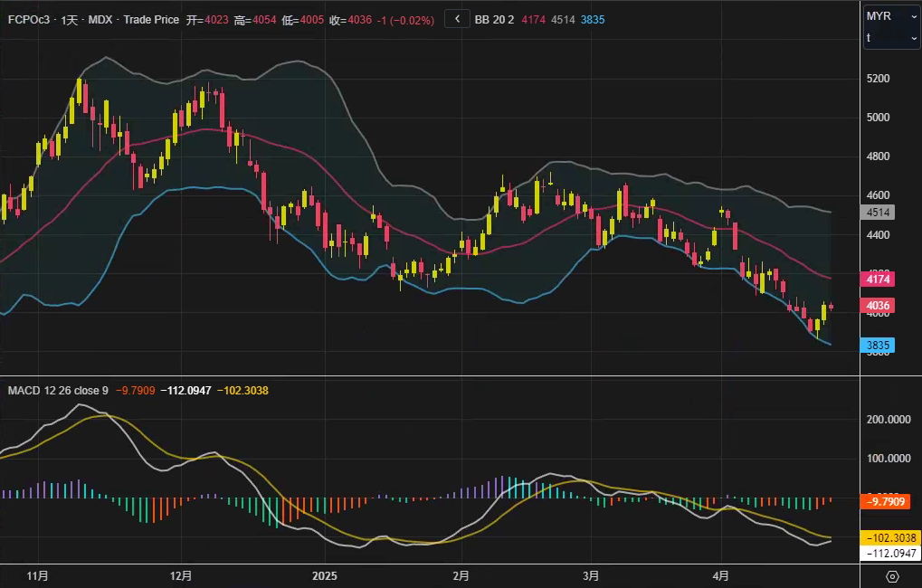922x588 pixels.
Task: Click the 3月 label on the time axis
Action: pyautogui.click(x=592, y=575)
